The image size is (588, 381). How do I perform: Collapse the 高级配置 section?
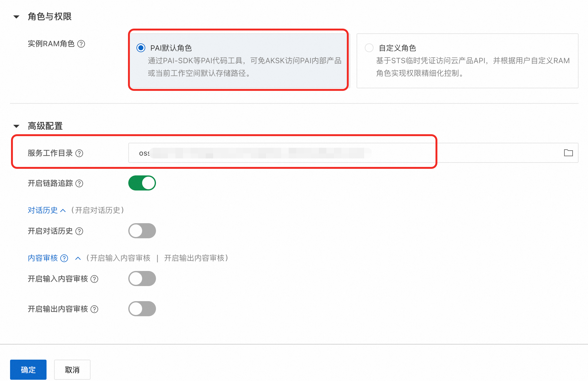pos(16,126)
